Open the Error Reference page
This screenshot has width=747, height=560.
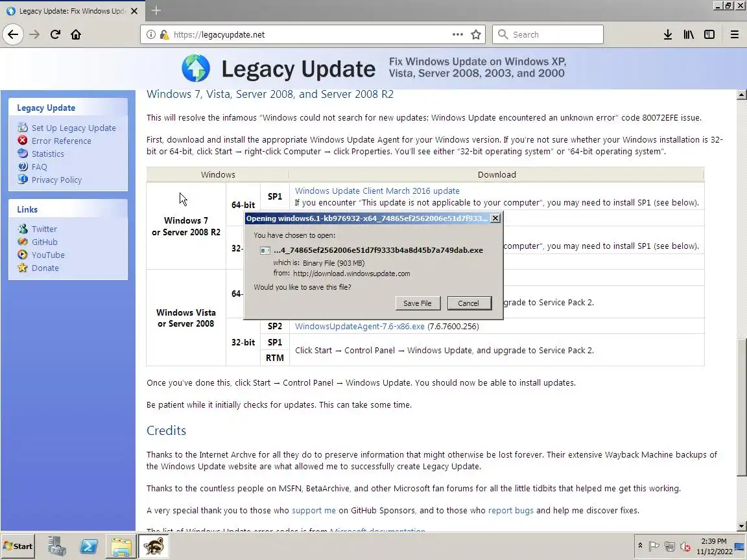pyautogui.click(x=61, y=141)
